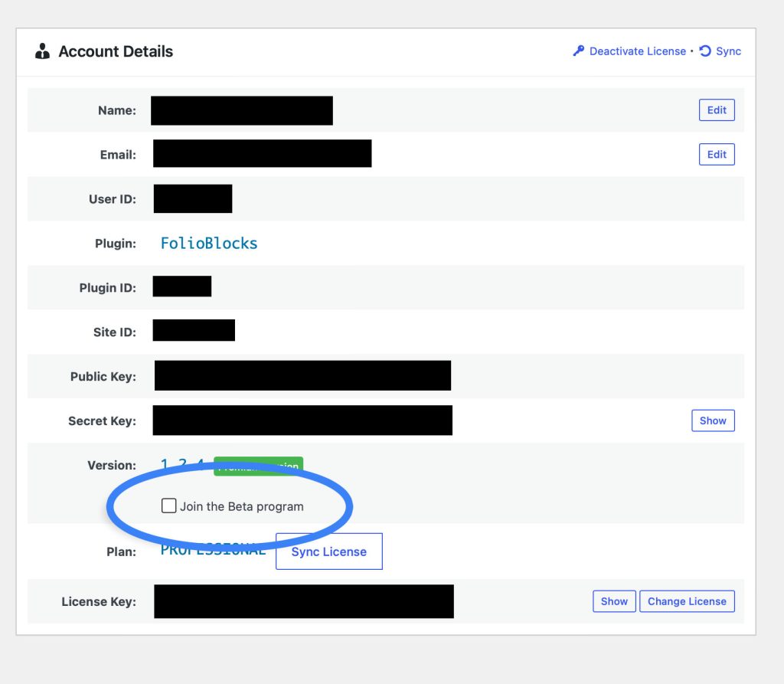Open Change License
The image size is (784, 684).
tap(687, 601)
